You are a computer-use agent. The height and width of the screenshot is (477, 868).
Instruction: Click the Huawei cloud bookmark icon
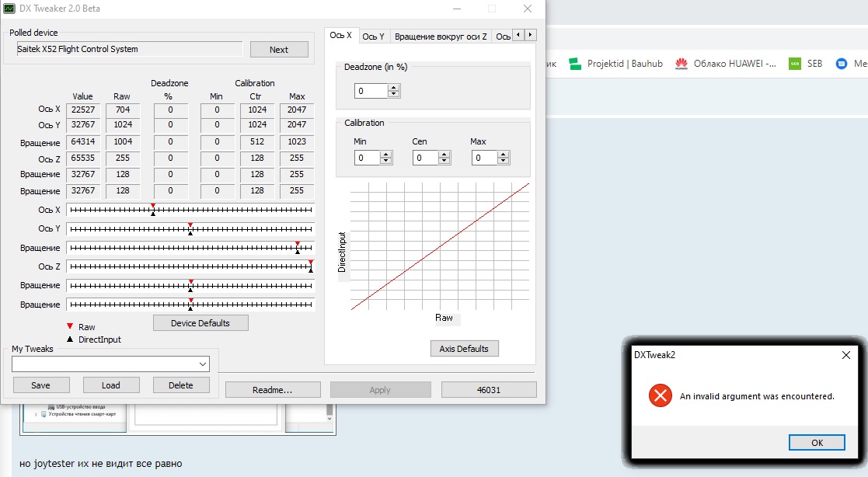(x=681, y=64)
